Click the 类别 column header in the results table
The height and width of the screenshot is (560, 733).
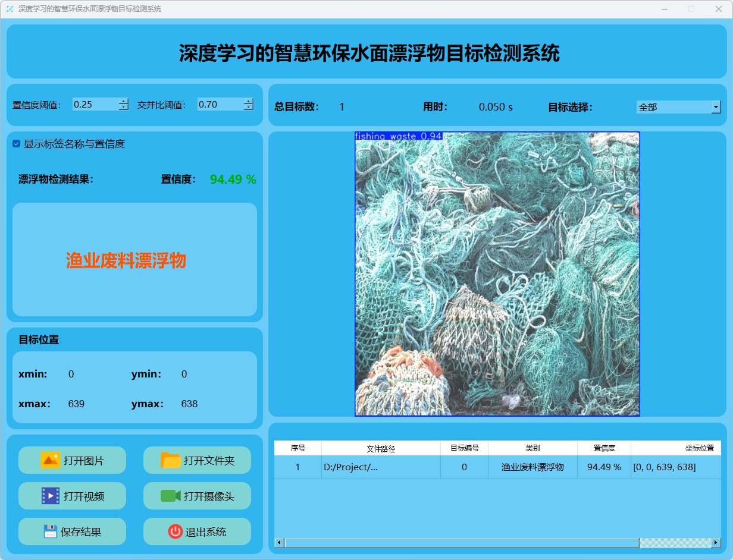[x=532, y=448]
